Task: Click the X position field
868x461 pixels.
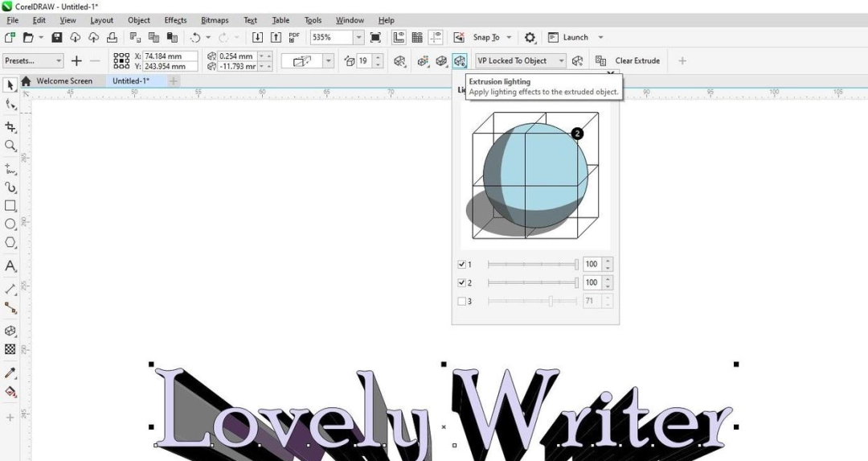Action: 170,56
